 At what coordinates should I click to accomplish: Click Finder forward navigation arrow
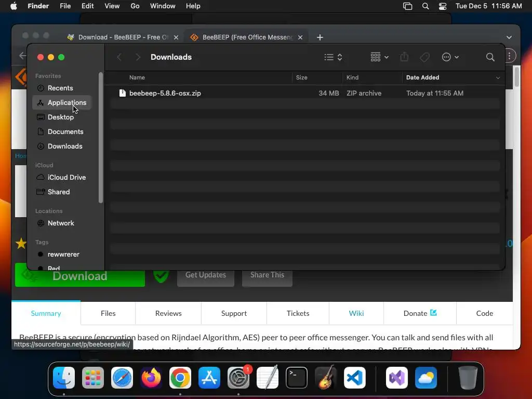pos(138,57)
